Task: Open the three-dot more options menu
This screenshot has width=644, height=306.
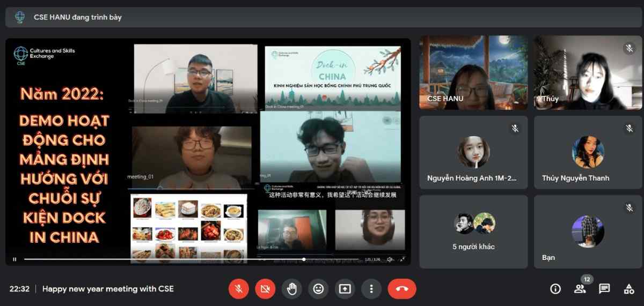Action: tap(371, 289)
